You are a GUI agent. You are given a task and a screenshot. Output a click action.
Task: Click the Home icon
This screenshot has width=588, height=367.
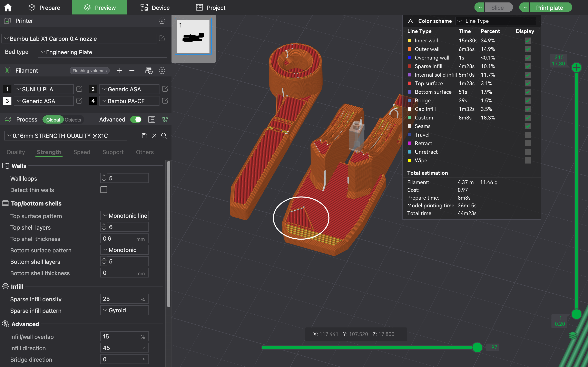click(8, 7)
